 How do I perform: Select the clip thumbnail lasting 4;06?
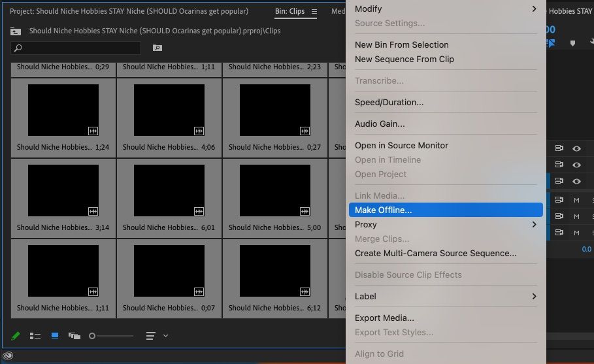[169, 110]
